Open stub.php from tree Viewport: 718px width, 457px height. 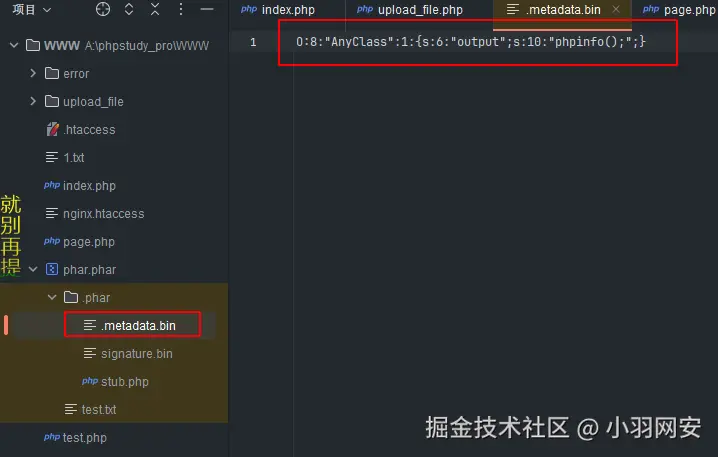[x=125, y=382]
